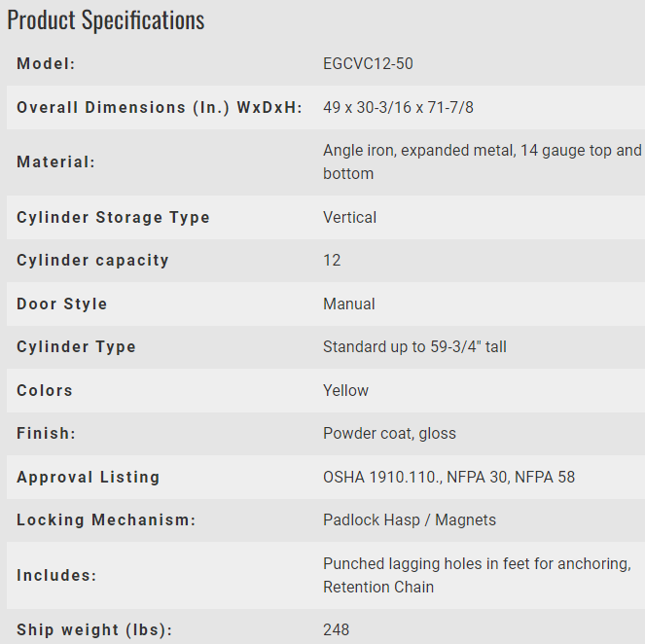Click the Material row label
The height and width of the screenshot is (644, 645).
pos(56,162)
